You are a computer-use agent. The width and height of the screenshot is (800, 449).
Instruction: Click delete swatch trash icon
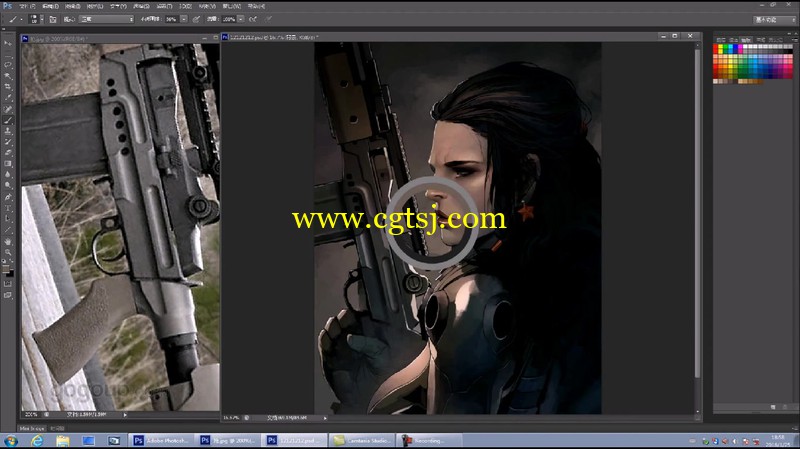pos(784,407)
